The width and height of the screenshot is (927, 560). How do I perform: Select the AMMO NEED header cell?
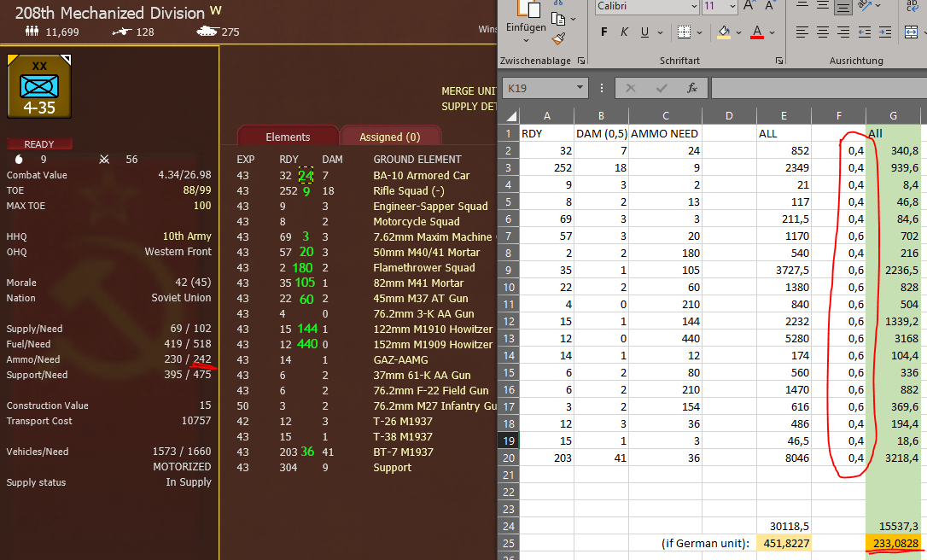(x=665, y=134)
